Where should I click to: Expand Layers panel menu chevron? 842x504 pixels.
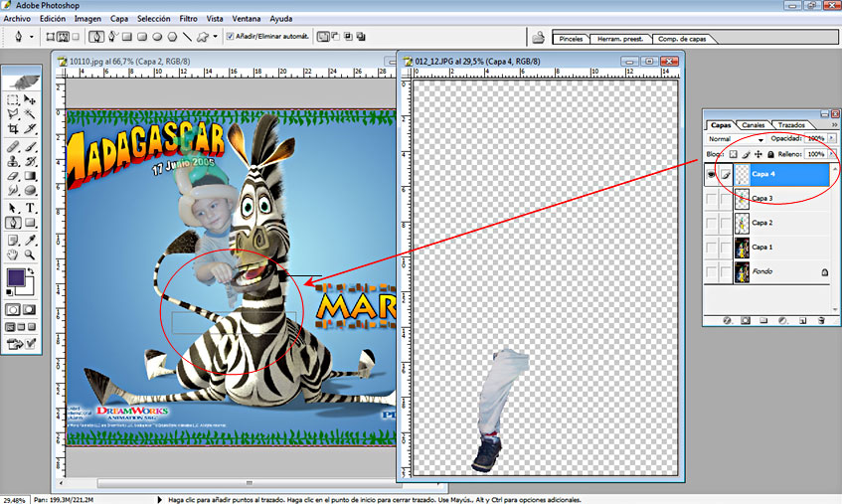coord(834,125)
